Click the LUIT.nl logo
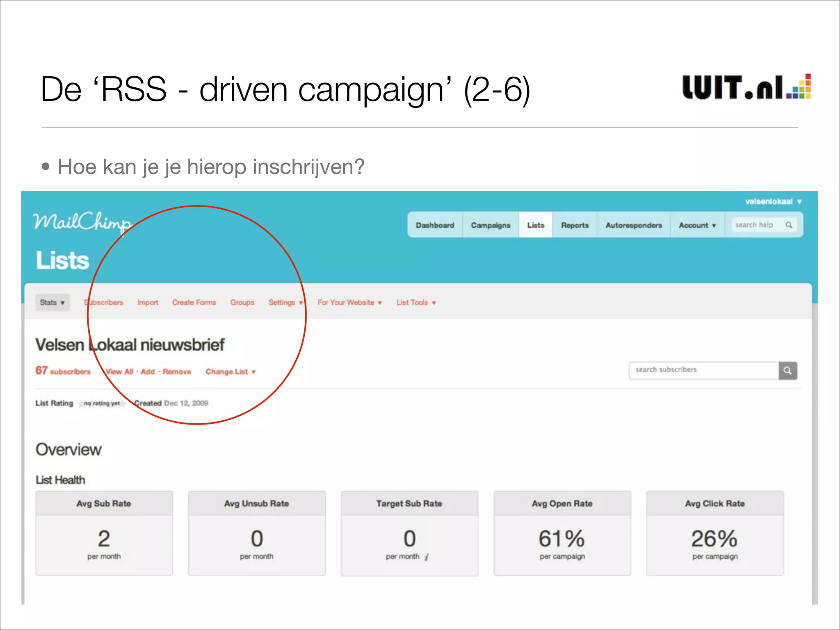Screen dimensions: 840x630 click(x=746, y=87)
